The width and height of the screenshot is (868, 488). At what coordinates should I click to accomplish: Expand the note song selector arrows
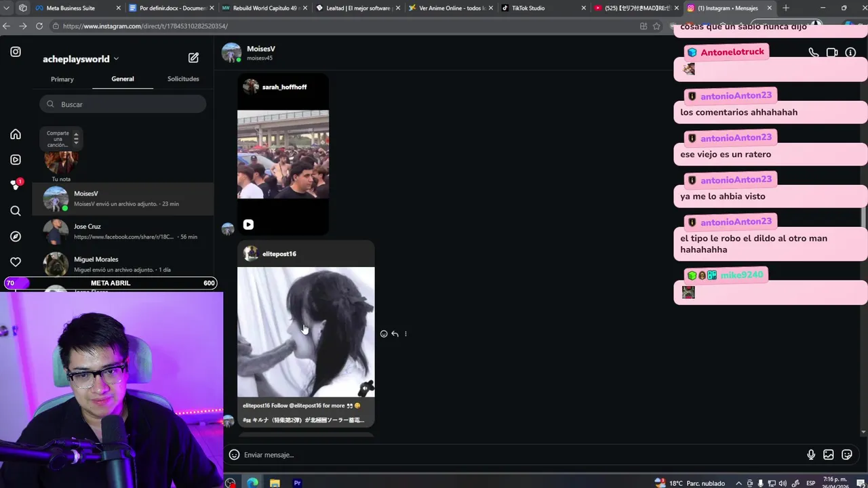pos(76,139)
